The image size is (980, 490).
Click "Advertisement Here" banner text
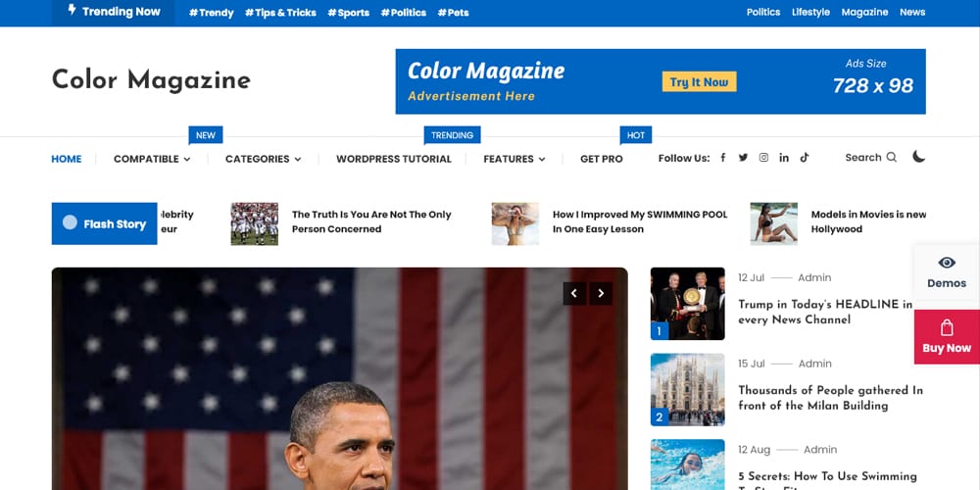click(x=471, y=96)
